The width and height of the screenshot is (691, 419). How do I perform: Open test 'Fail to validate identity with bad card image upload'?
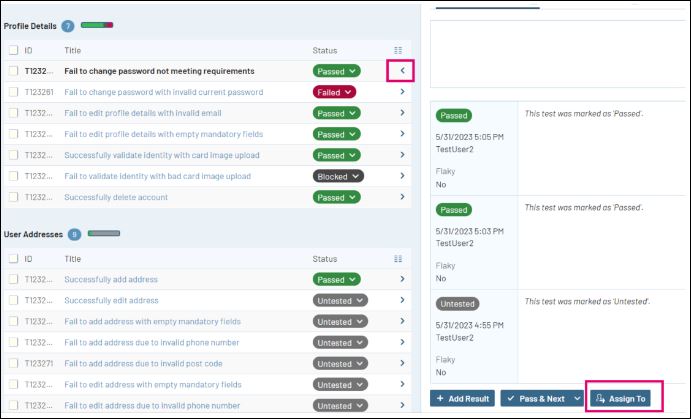157,176
